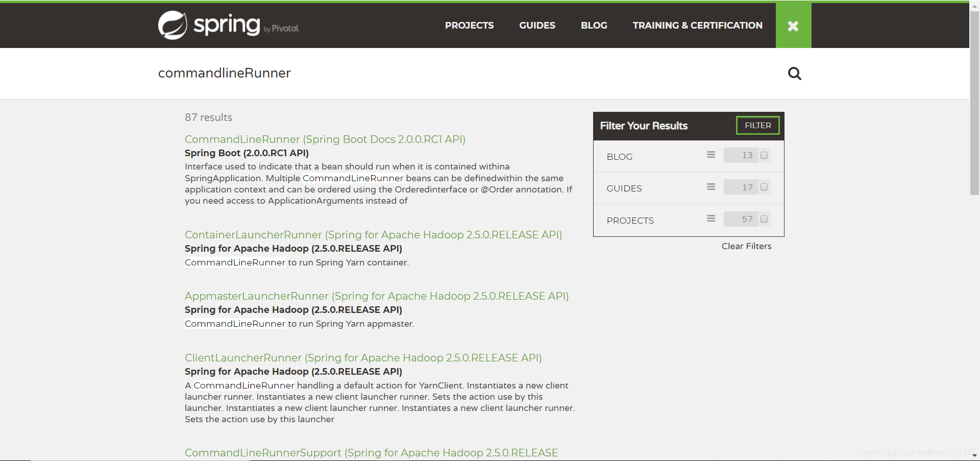
Task: Open TRAINING & CERTIFICATION menu
Action: pos(697,26)
